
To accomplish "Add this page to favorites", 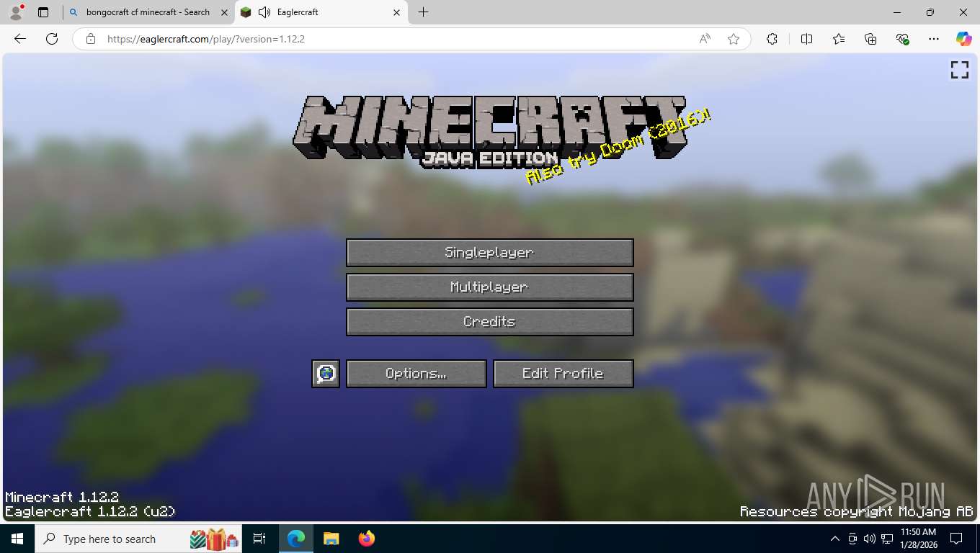I will (x=734, y=39).
